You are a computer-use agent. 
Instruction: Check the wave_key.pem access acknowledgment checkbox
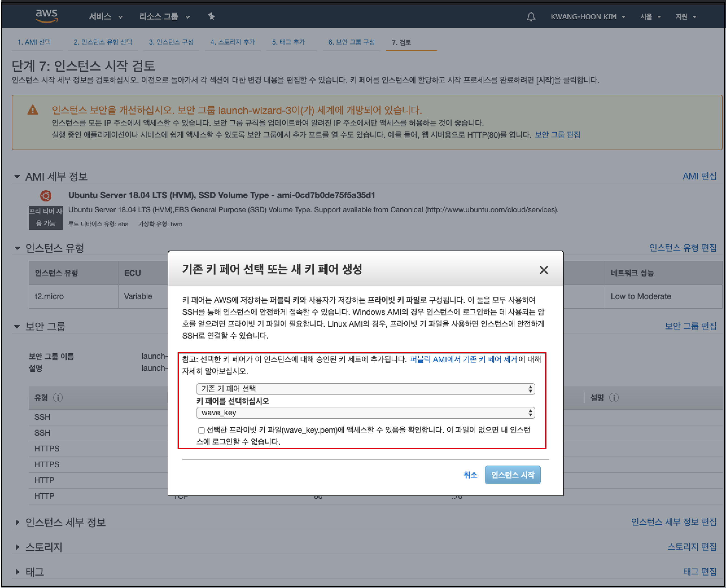click(x=201, y=430)
